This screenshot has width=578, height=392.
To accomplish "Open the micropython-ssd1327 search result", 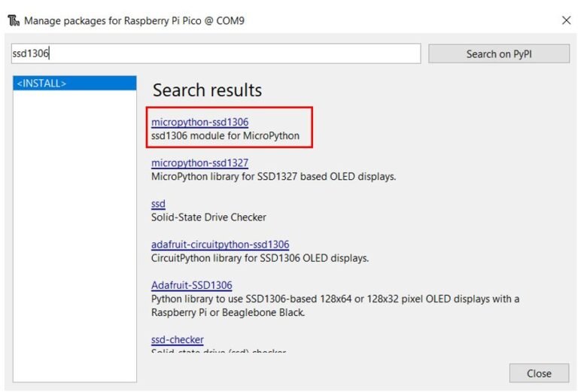I will click(x=199, y=163).
